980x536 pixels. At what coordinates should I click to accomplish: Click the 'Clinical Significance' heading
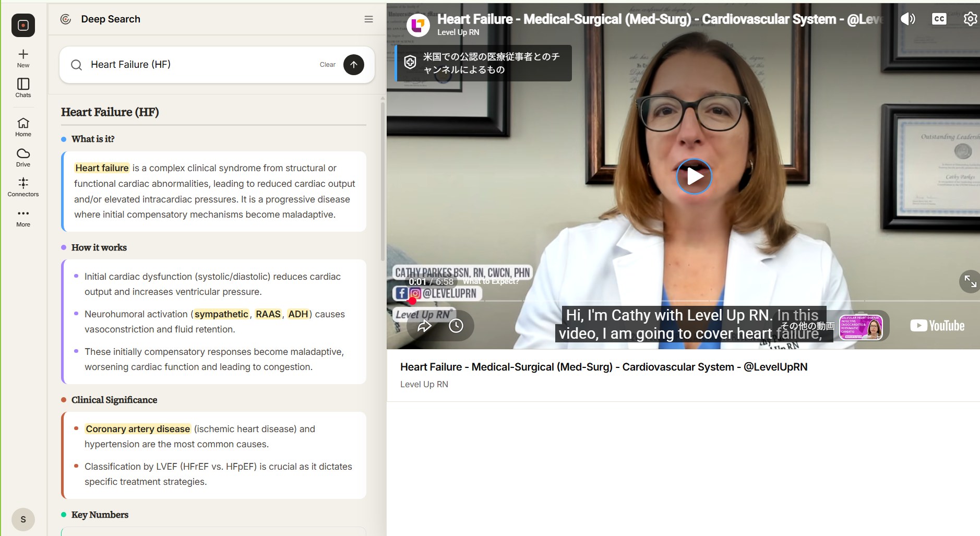click(114, 400)
